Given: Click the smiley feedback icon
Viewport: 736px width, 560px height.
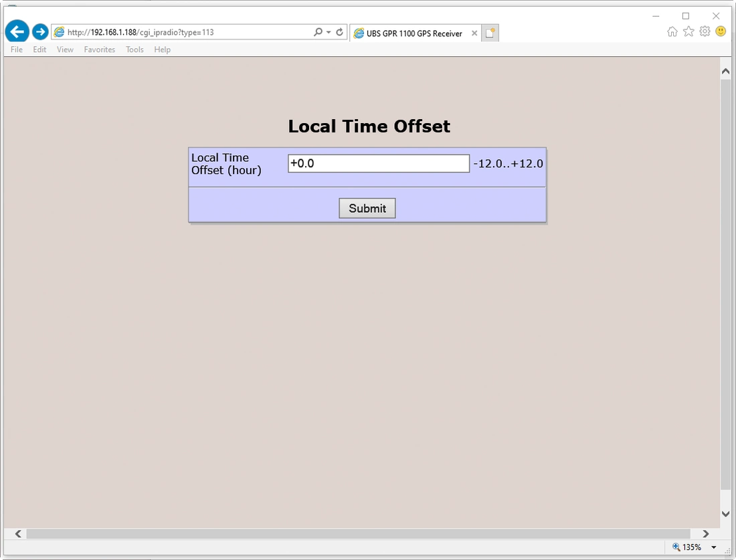Looking at the screenshot, I should pos(721,31).
